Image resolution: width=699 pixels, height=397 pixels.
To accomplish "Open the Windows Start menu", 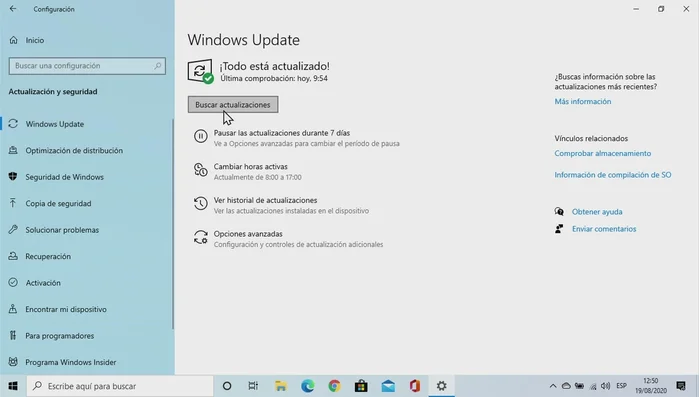I will (x=13, y=386).
